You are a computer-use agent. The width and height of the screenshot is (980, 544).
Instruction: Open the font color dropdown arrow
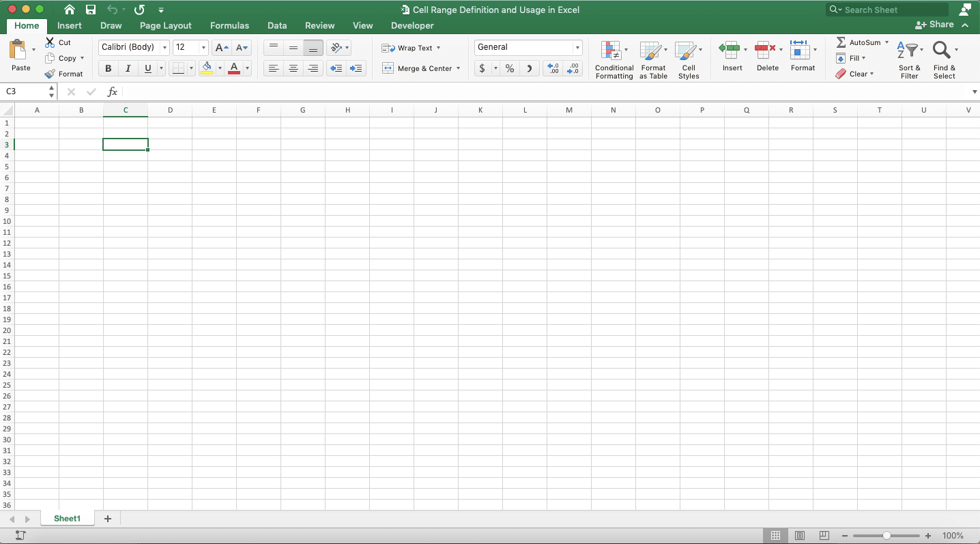tap(247, 68)
